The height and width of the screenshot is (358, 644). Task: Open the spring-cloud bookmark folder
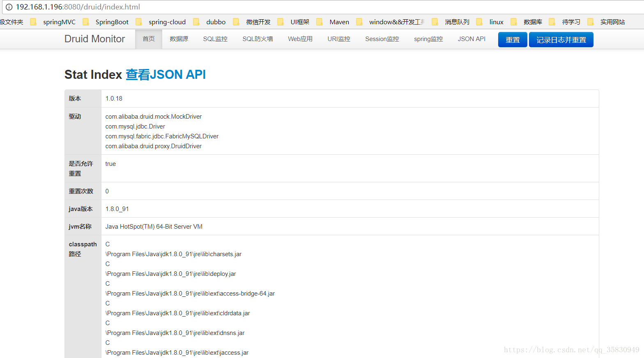[x=161, y=22]
